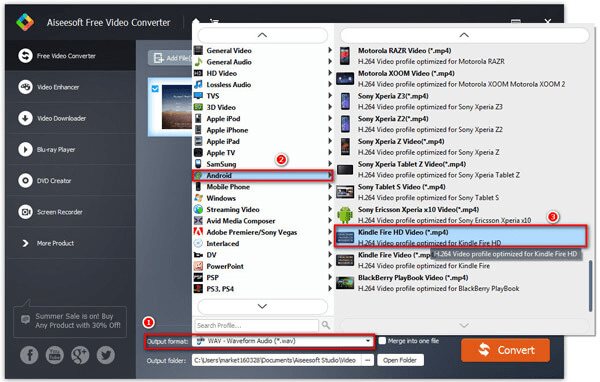Launch the Blu-ray Player icon

pos(25,150)
